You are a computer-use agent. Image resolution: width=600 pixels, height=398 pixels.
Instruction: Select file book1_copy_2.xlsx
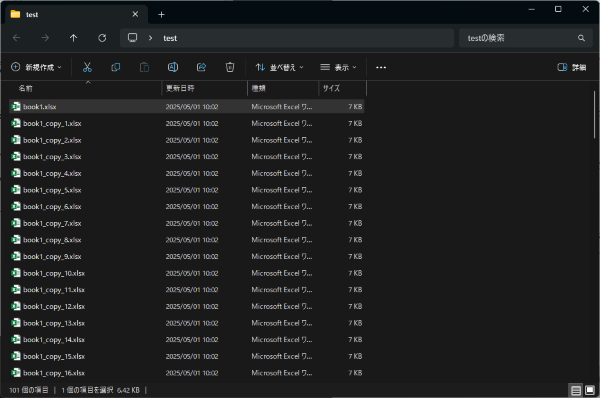[187, 140]
